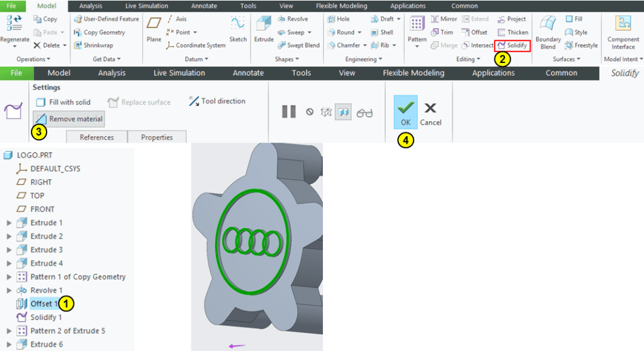Expand Pattern 1 of Copy Geometry node
Viewport: 644px width, 351px height.
[x=9, y=277]
